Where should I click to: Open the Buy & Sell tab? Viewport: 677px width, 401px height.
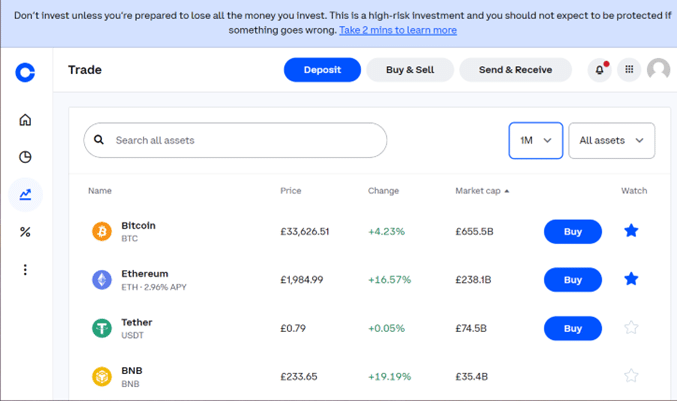(410, 70)
